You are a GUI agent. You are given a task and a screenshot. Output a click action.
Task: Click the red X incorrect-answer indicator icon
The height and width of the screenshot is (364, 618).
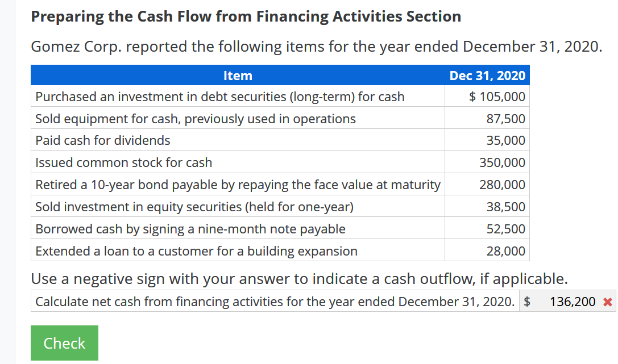tap(608, 302)
